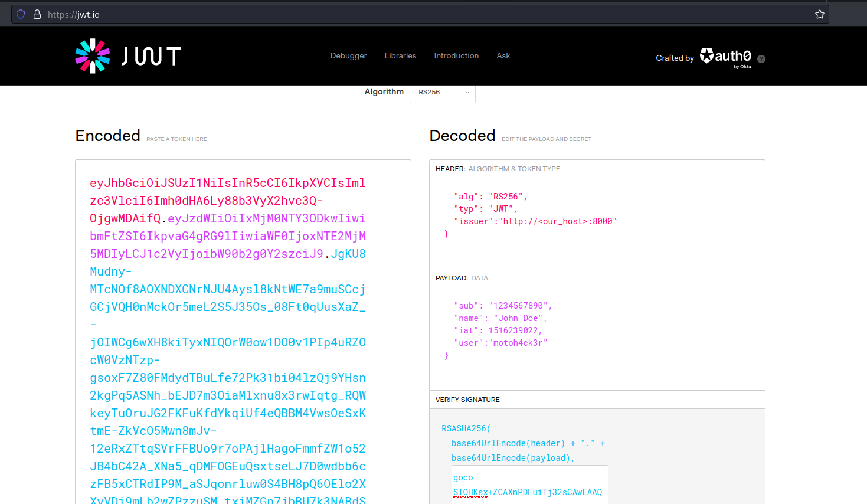
Task: Click the "Crafted by" text
Action: (675, 58)
